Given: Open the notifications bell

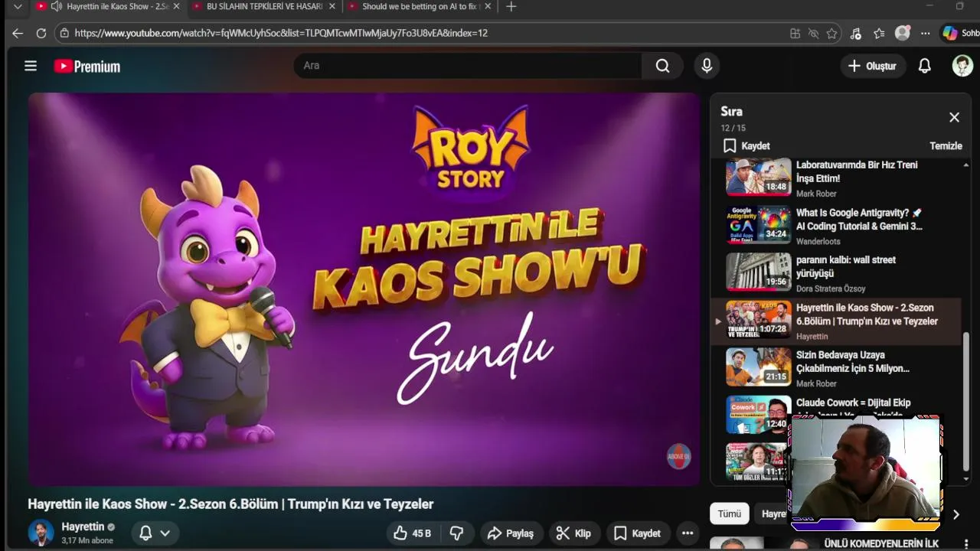Looking at the screenshot, I should (x=925, y=66).
